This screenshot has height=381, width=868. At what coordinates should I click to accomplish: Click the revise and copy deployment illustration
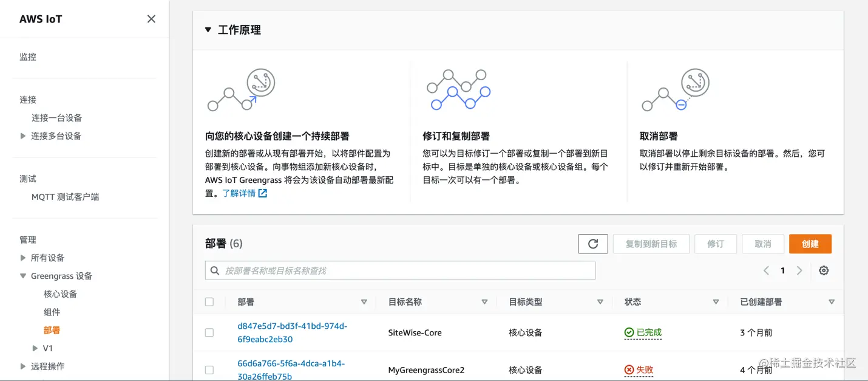click(458, 90)
